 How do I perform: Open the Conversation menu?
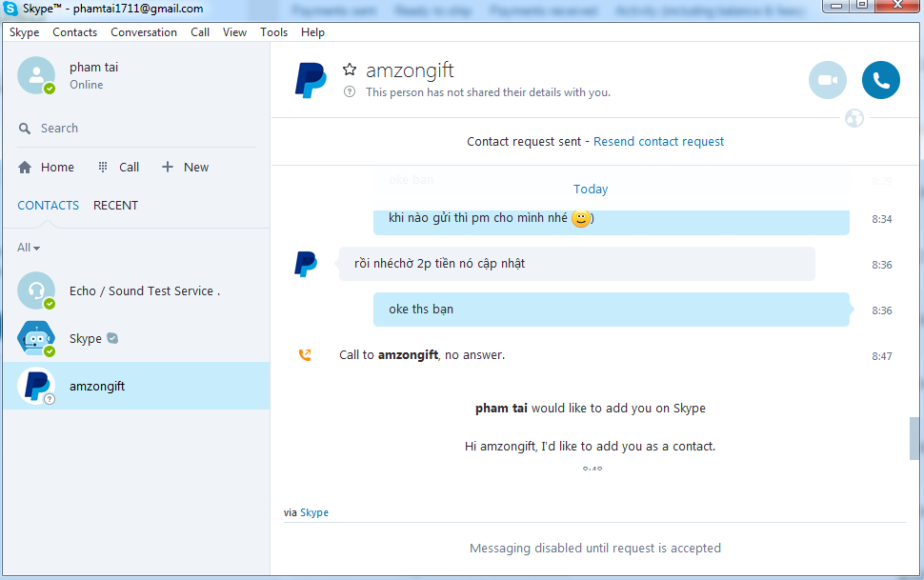click(144, 32)
